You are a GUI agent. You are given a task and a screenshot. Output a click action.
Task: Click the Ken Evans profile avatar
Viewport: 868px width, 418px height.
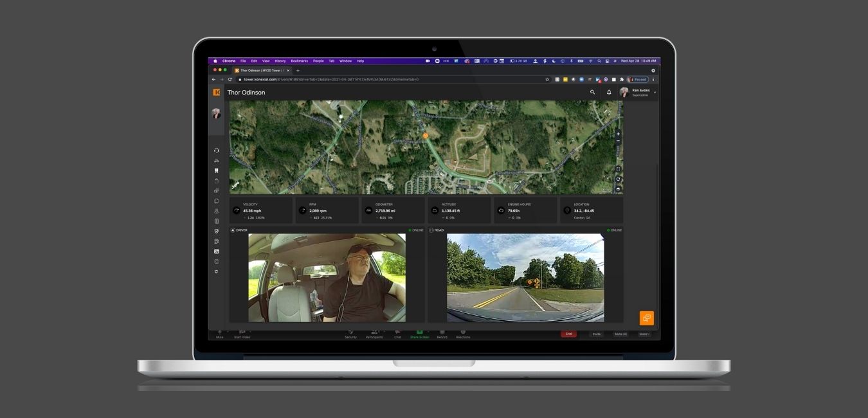(x=624, y=93)
